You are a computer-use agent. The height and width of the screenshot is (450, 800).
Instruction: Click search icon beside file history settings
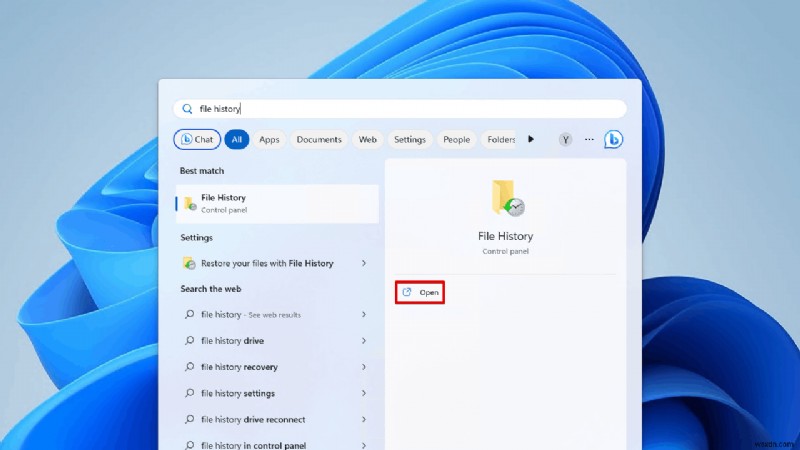click(189, 393)
